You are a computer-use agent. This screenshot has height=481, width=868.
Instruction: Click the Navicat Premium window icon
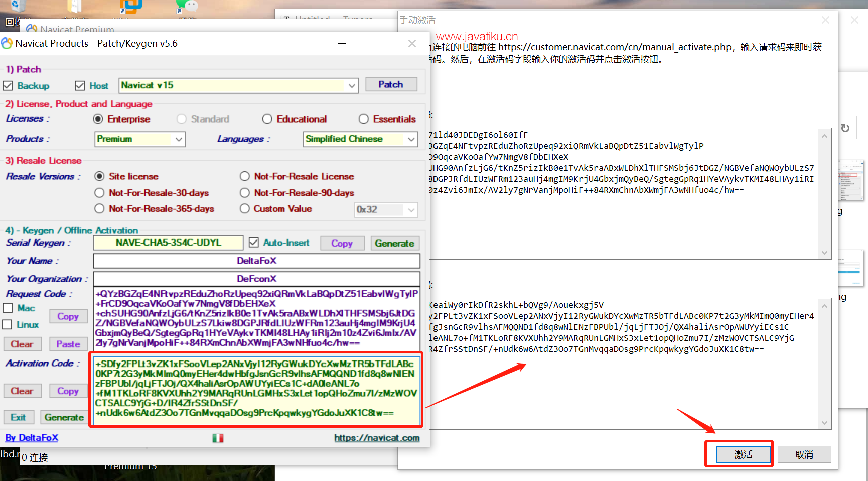click(32, 29)
